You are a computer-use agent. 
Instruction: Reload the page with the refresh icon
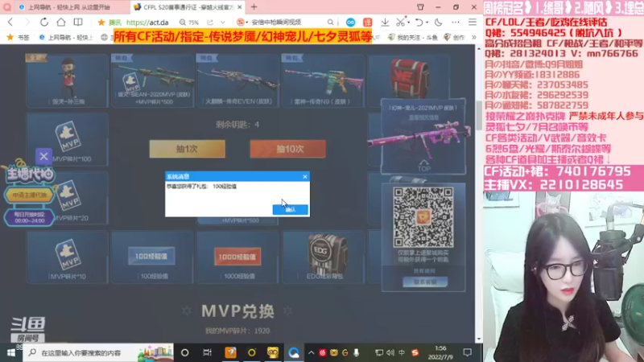[44, 23]
